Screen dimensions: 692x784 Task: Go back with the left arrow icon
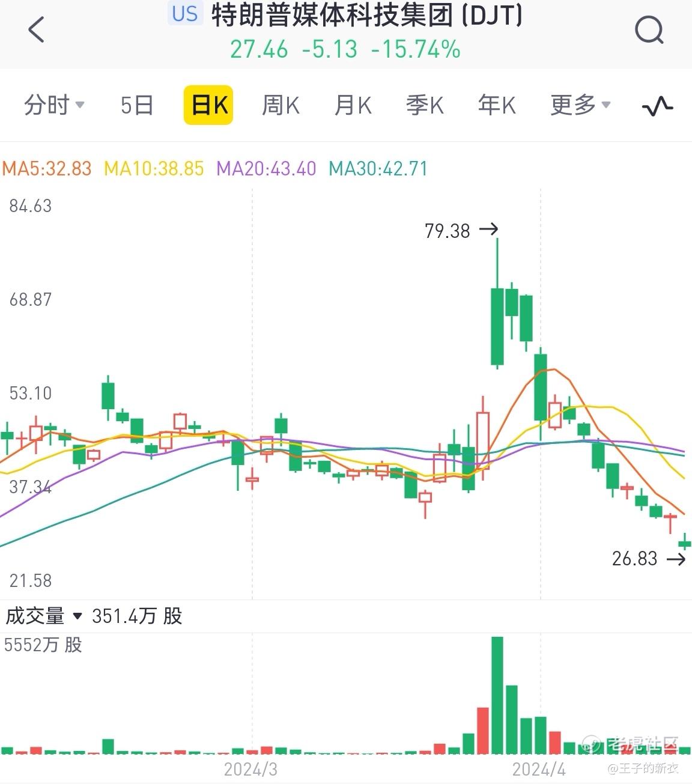point(37,29)
